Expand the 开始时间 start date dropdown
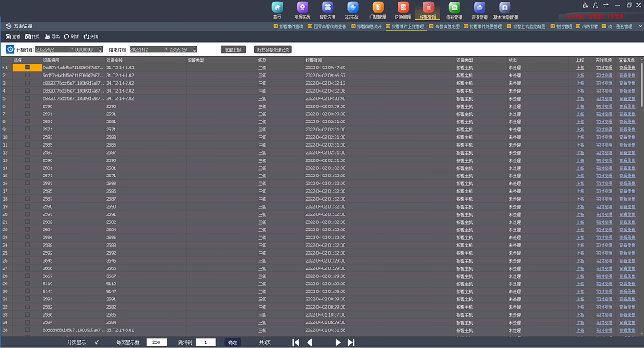The height and width of the screenshot is (348, 644). (x=71, y=49)
